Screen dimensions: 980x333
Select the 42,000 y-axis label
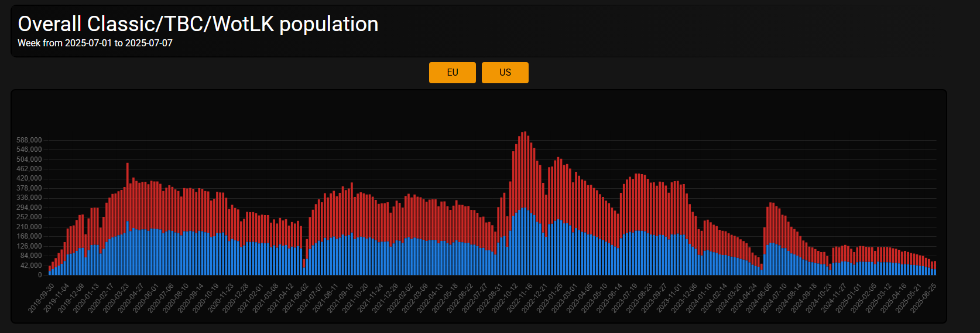tap(31, 266)
